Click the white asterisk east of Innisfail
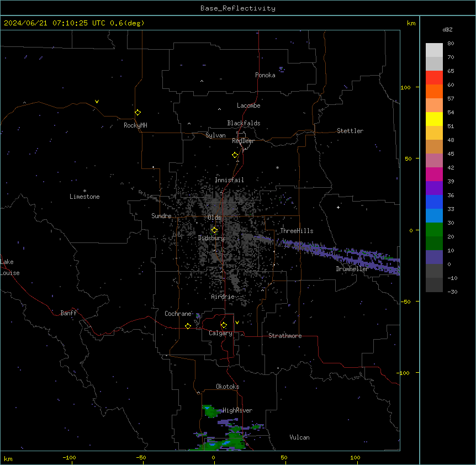 [x=277, y=167]
